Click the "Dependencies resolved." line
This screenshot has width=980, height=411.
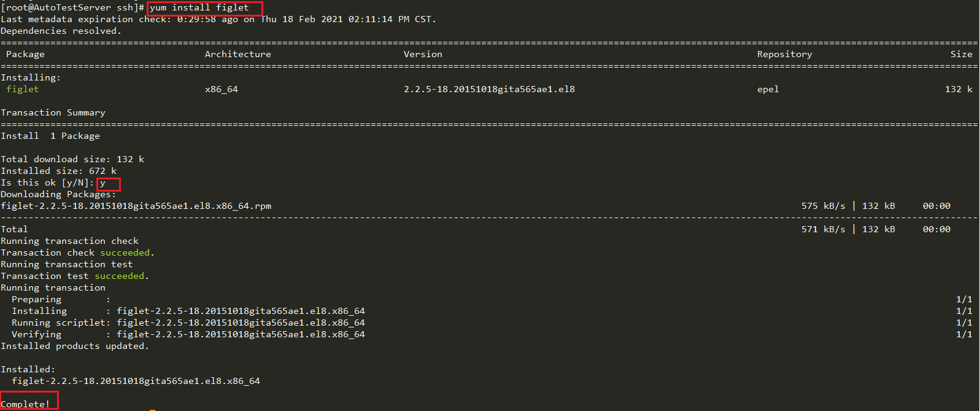[61, 31]
